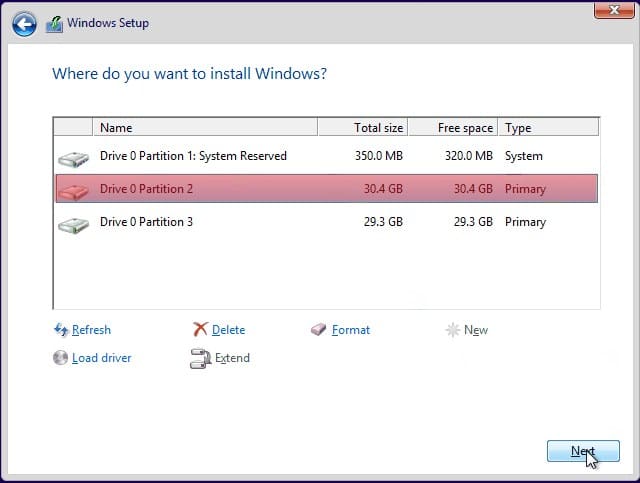Click the Extend partition icon
Viewport: 640px width, 483px height.
point(200,358)
